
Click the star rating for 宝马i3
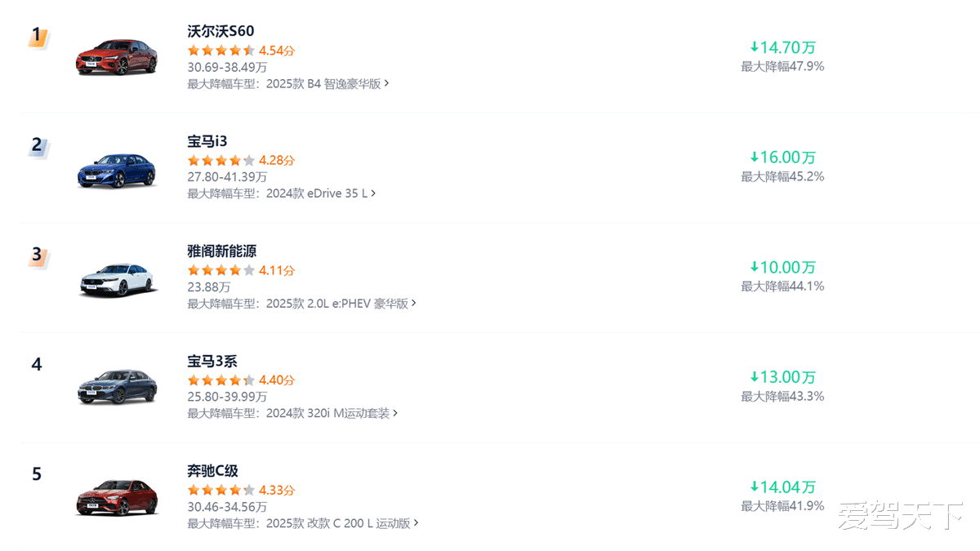click(x=221, y=161)
